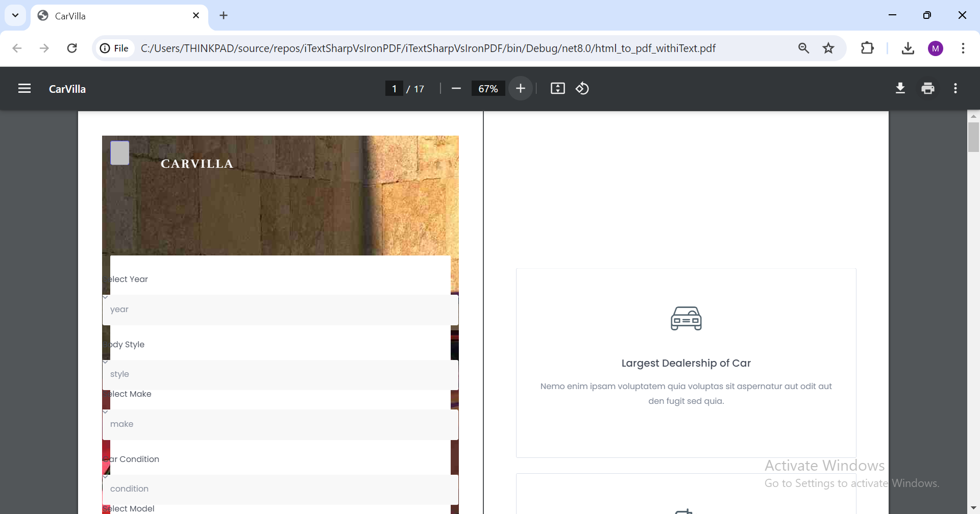Click the CarVilla document title in toolbar

67,89
